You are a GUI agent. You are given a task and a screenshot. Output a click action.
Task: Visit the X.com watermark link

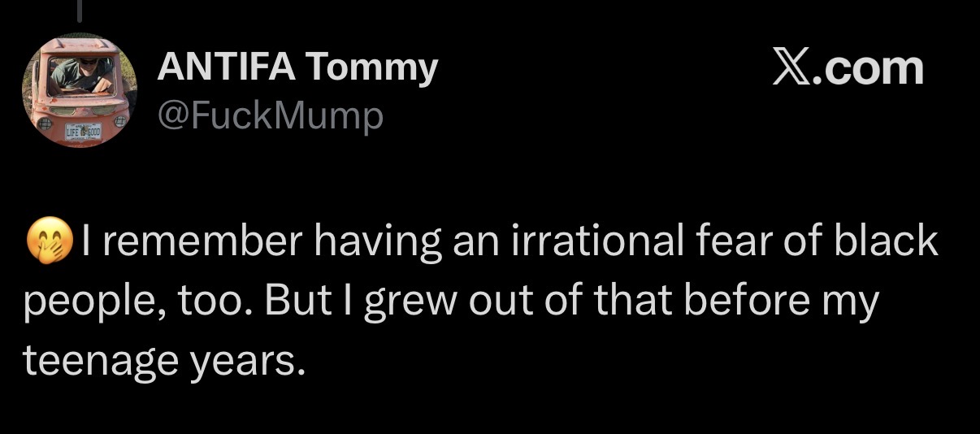pos(848,69)
